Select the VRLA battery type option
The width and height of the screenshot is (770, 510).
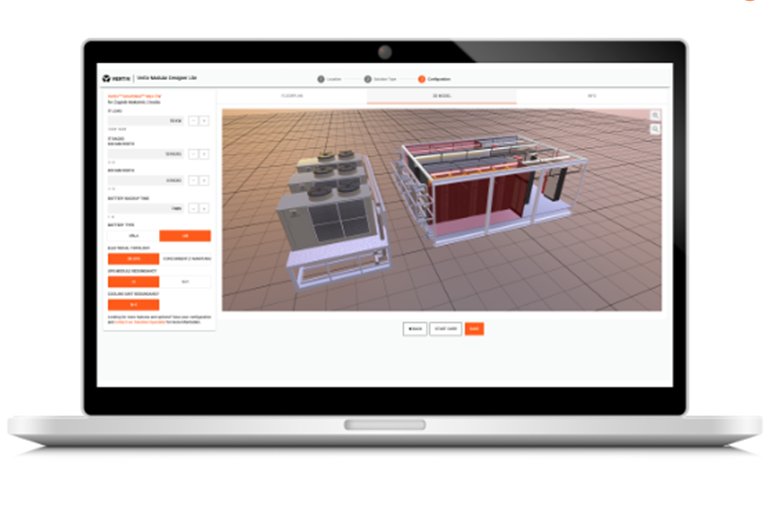coord(133,236)
